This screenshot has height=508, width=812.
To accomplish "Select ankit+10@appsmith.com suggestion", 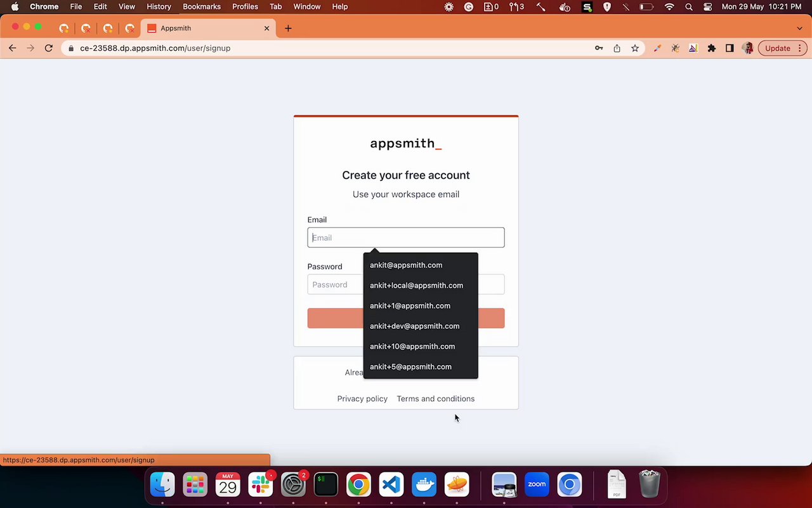I will (x=421, y=347).
